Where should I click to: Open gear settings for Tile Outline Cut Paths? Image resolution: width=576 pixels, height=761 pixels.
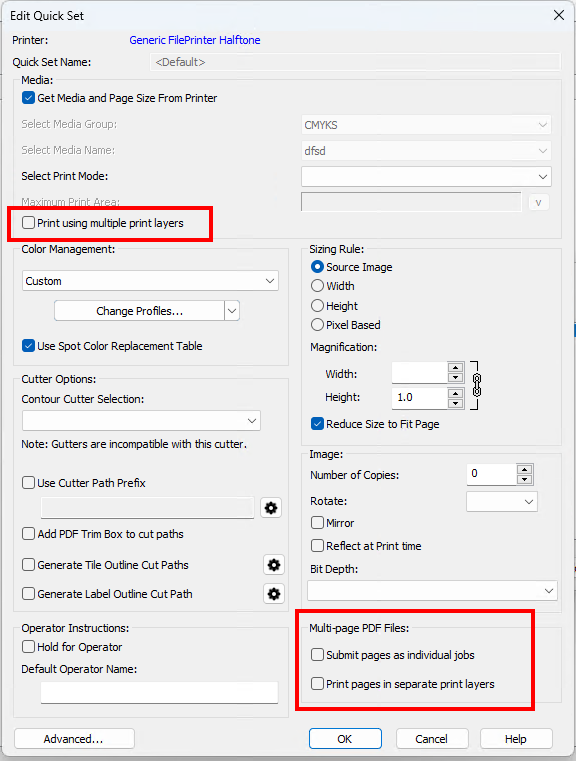[274, 565]
